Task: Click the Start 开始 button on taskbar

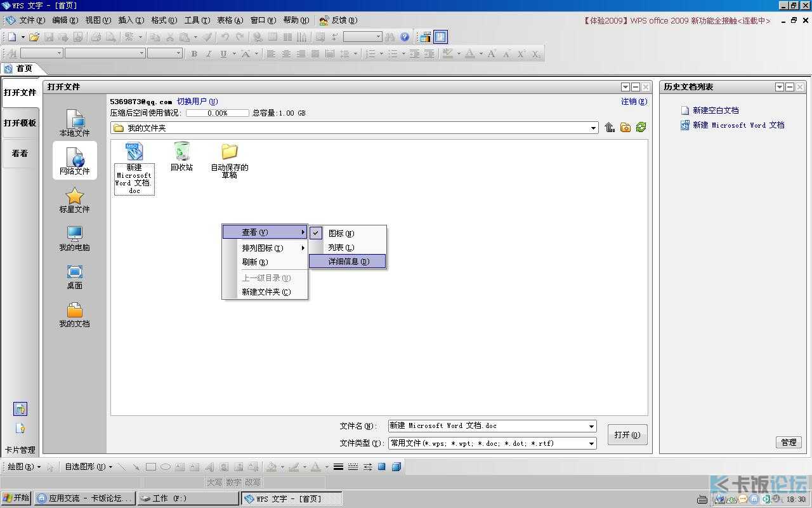Action: (16, 498)
